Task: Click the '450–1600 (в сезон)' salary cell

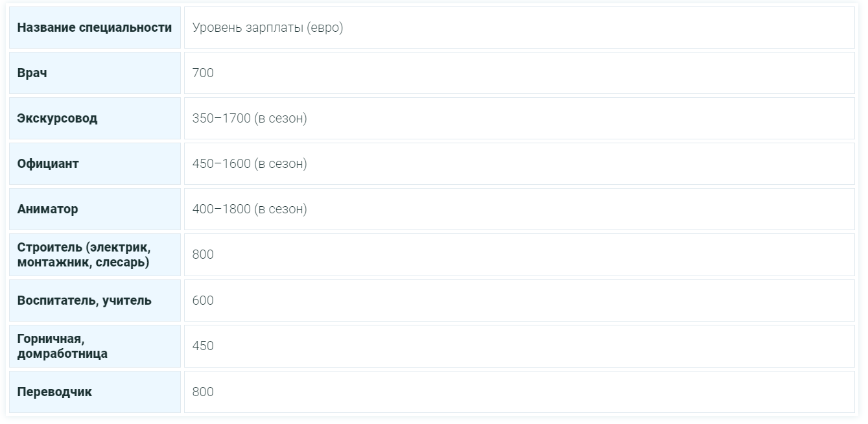Action: pyautogui.click(x=250, y=164)
